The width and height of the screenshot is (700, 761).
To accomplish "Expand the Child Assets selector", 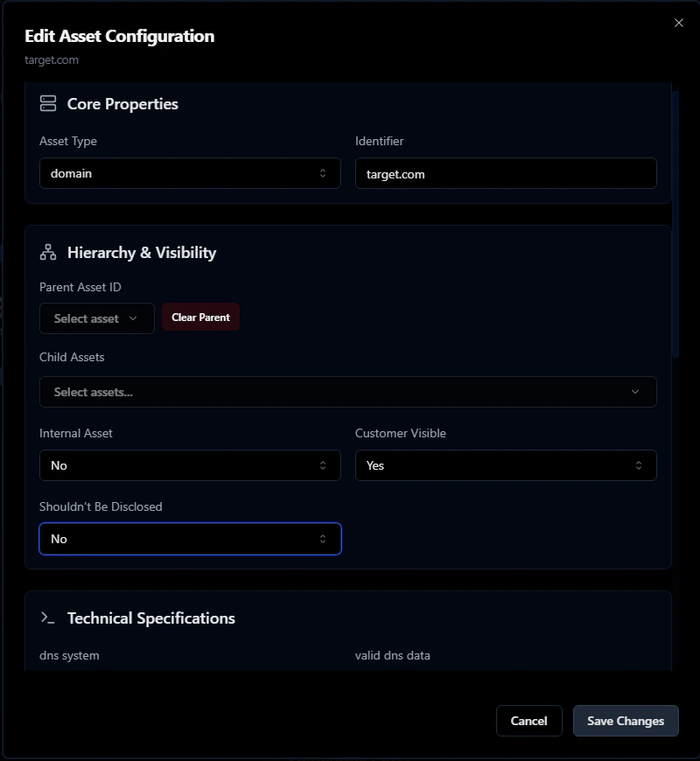I will (x=347, y=392).
